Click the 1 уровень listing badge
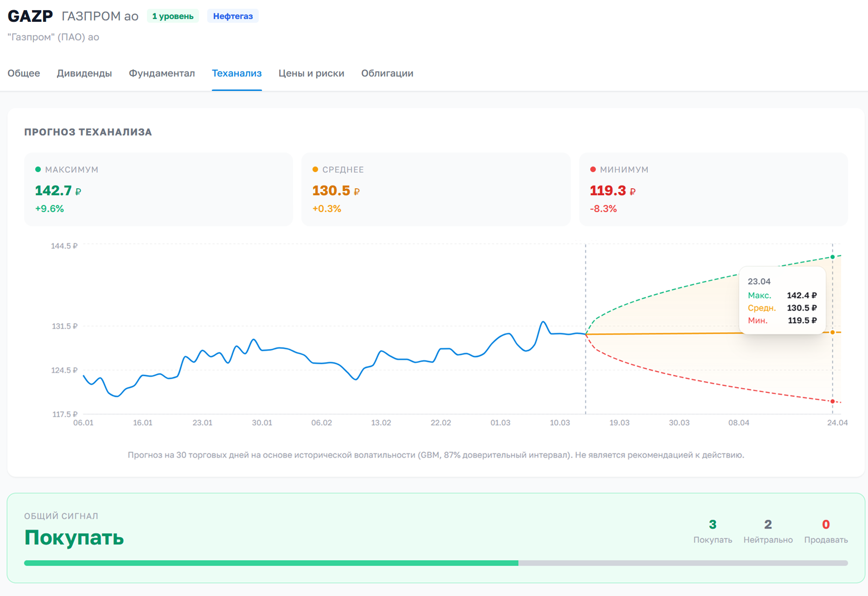The height and width of the screenshot is (596, 868). (x=173, y=16)
